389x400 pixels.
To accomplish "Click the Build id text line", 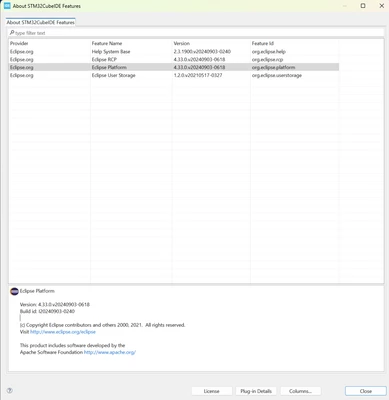I will tap(47, 311).
